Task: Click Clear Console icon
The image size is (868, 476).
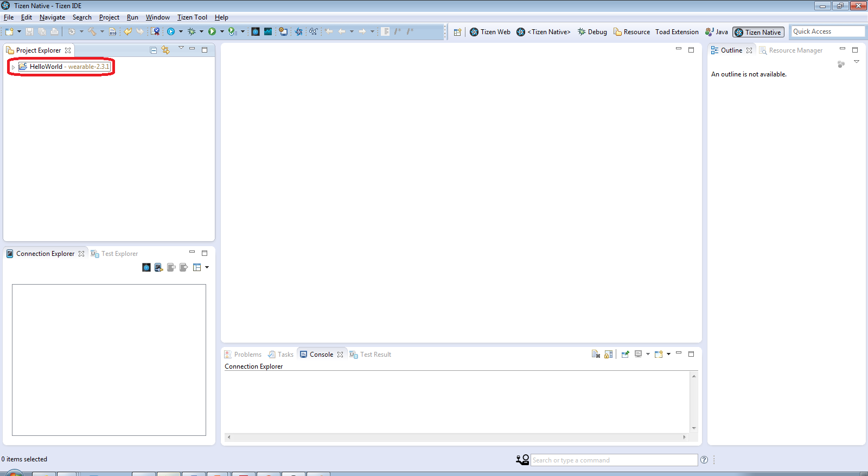Action: tap(596, 354)
